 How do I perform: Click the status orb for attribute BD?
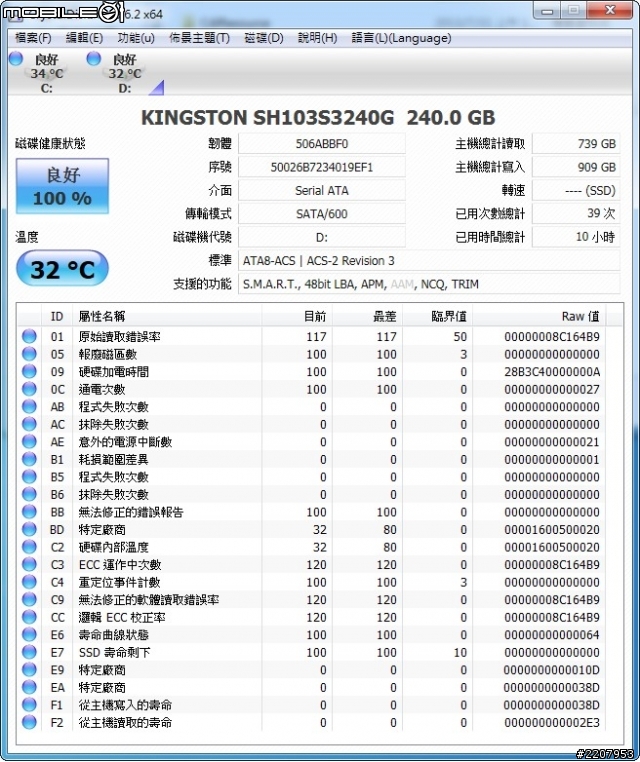[29, 529]
